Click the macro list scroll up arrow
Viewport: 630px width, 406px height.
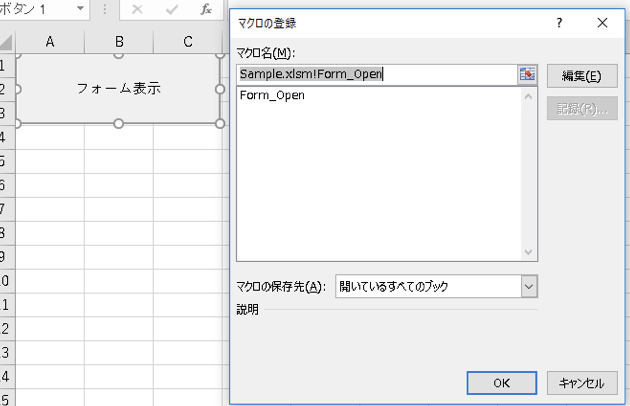(530, 96)
